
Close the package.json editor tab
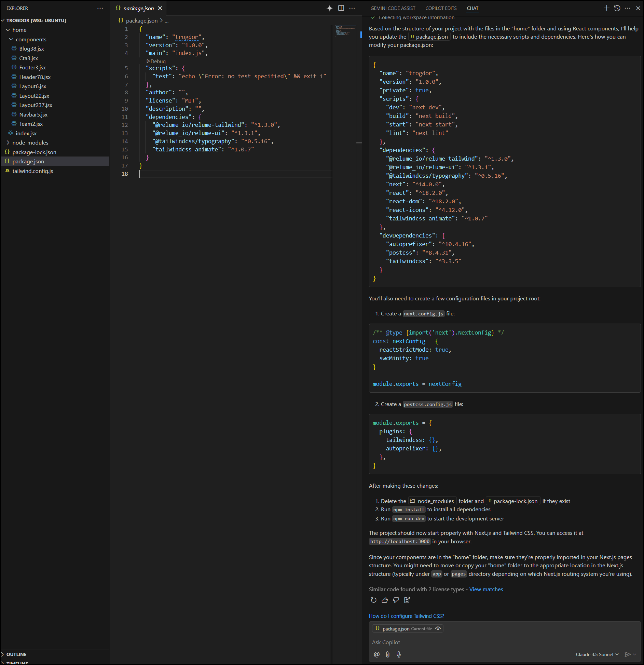160,8
